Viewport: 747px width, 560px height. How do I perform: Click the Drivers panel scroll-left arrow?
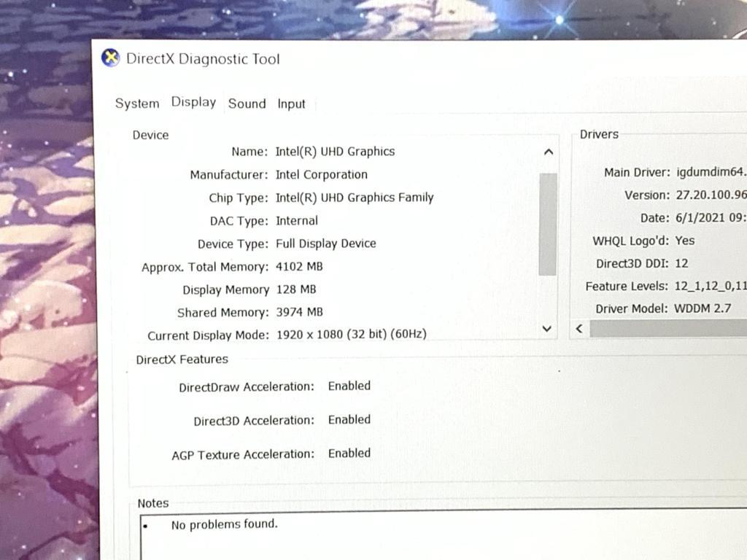(x=579, y=329)
